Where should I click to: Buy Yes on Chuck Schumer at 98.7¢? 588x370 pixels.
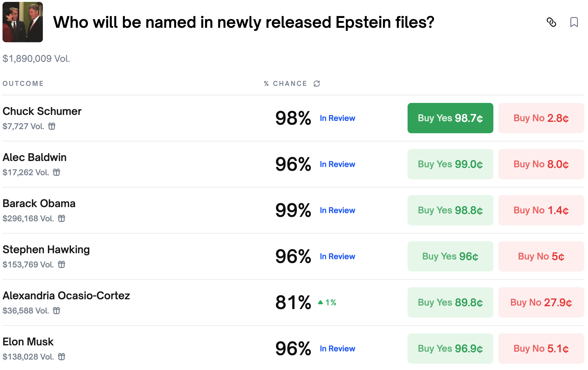(x=450, y=118)
